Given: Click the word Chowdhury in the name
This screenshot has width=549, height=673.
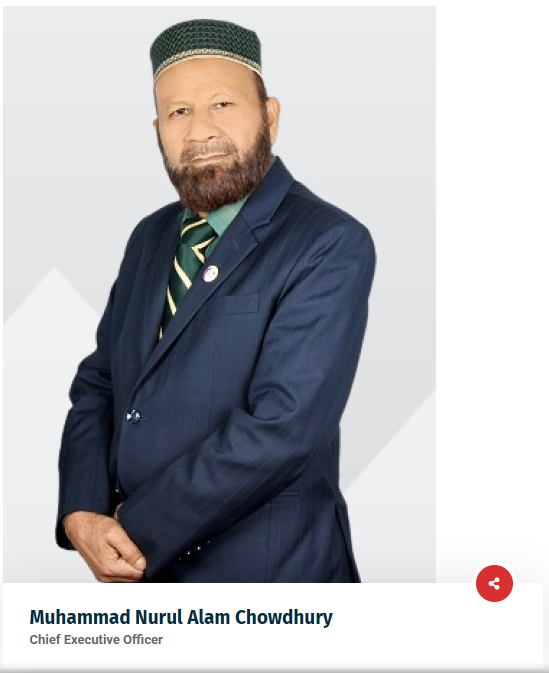Looking at the screenshot, I should (x=284, y=617).
